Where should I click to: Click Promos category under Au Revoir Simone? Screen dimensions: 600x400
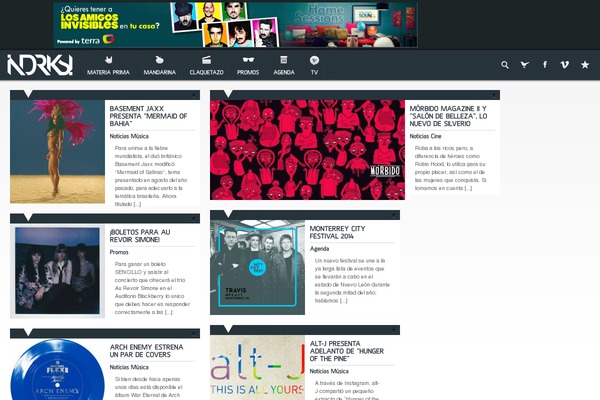click(119, 252)
